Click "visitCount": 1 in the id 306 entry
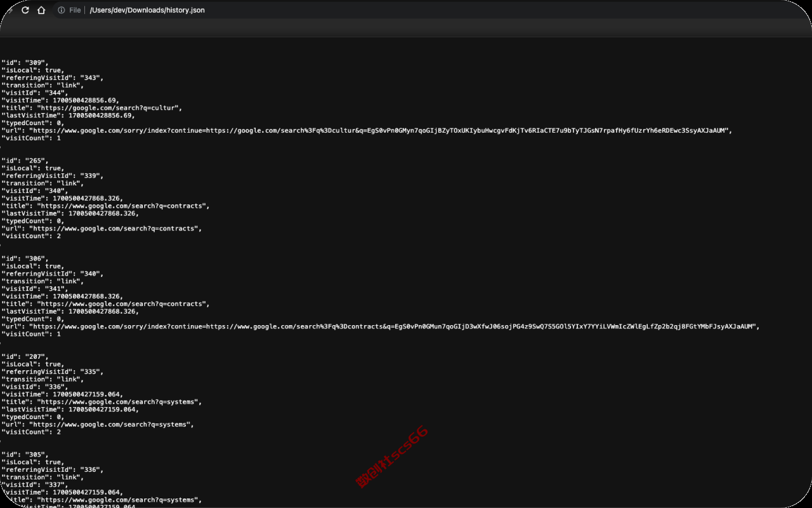 click(x=32, y=334)
